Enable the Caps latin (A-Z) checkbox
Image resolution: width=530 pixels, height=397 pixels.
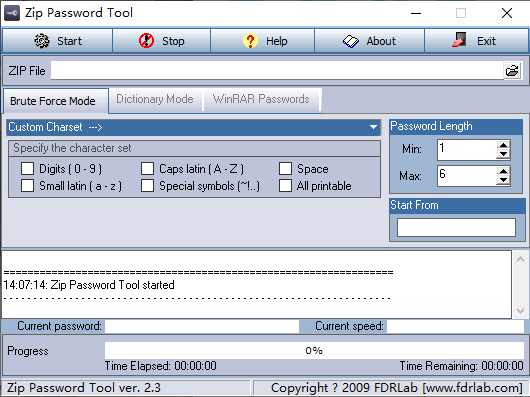pos(147,168)
